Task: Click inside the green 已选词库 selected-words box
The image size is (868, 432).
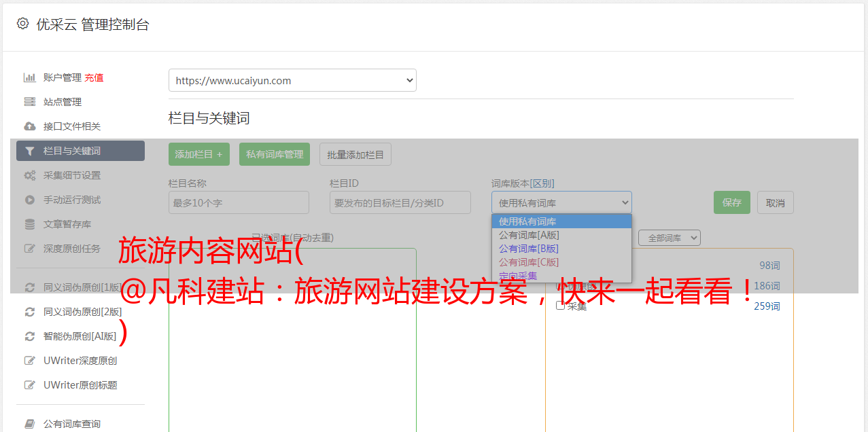Action: 292,340
